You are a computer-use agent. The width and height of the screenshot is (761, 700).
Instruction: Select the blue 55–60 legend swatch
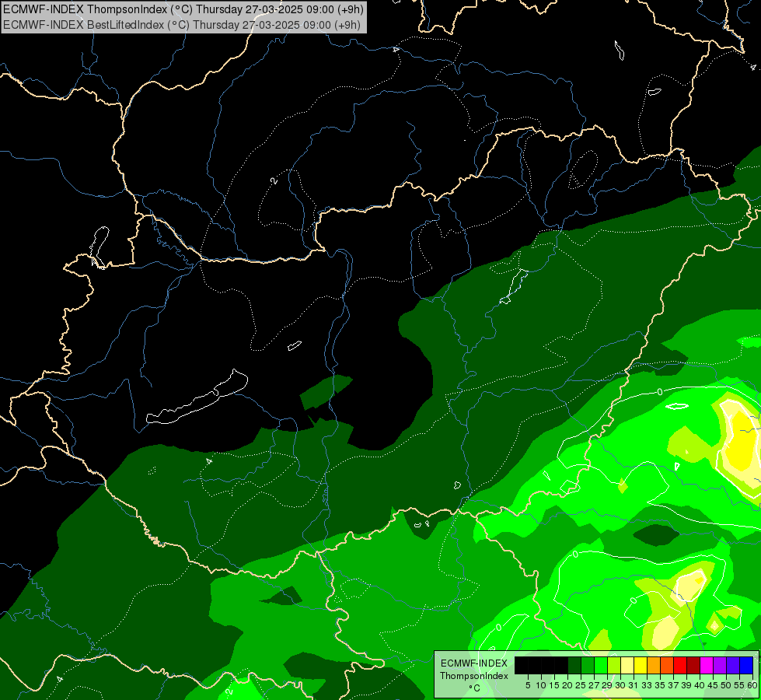pyautogui.click(x=746, y=665)
